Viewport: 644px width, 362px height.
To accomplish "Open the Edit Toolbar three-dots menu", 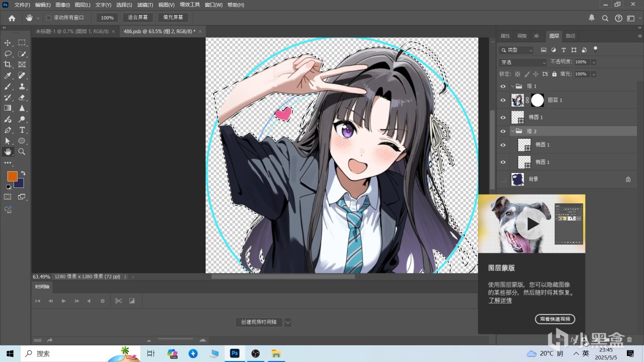I will tap(8, 163).
